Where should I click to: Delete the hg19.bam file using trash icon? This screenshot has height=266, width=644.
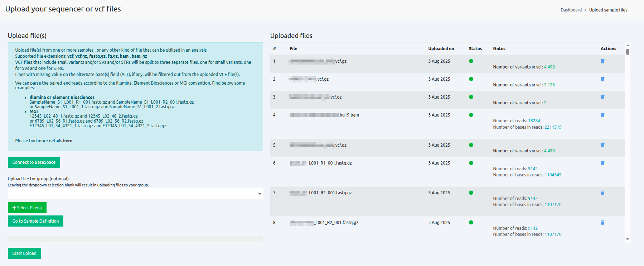tap(602, 115)
